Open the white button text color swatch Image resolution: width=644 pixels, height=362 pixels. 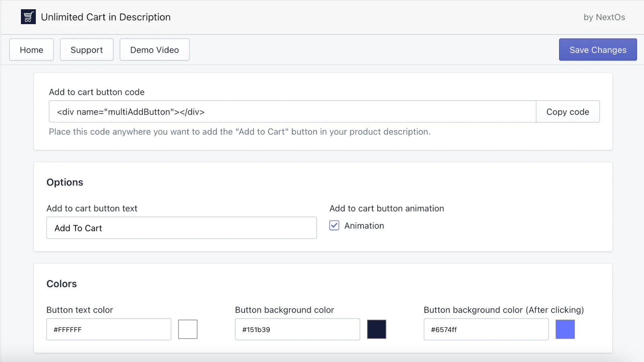coord(188,329)
